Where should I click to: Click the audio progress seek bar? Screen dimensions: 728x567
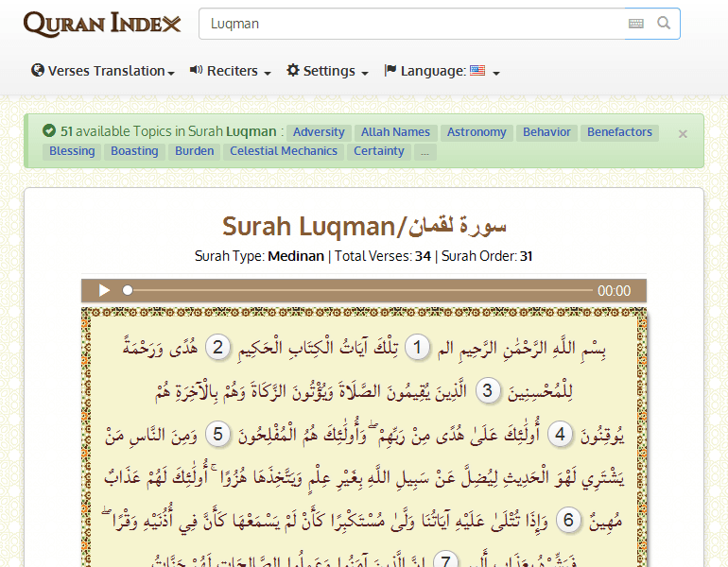pos(359,291)
